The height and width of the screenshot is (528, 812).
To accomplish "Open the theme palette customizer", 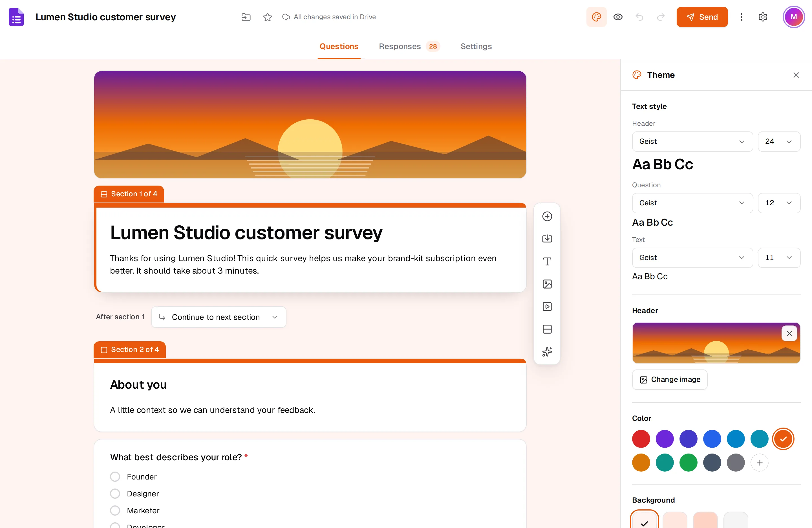I will tap(596, 17).
